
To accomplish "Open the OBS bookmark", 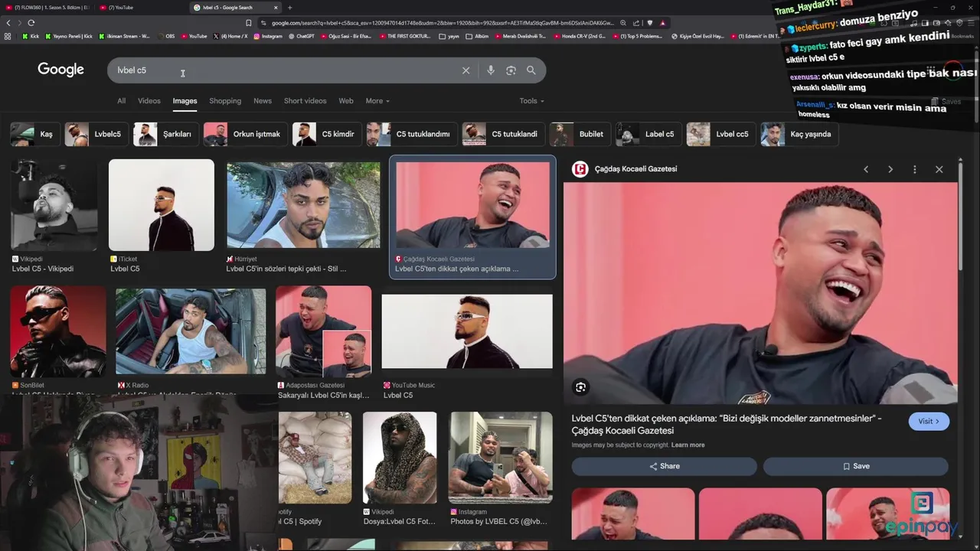I will pos(167,36).
